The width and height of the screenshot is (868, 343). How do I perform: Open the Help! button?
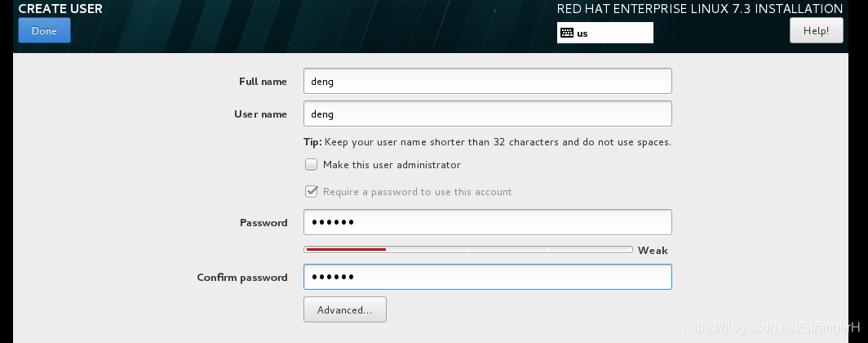(x=816, y=30)
